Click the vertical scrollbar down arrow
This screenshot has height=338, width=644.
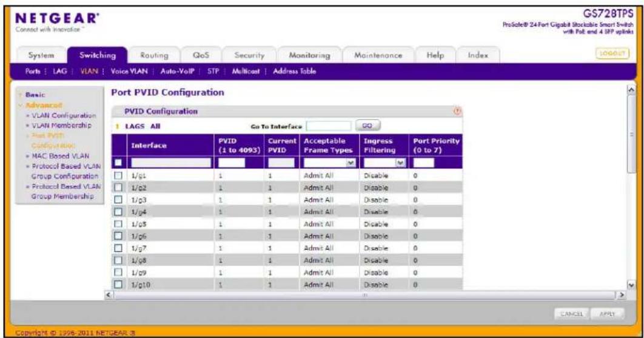[631, 285]
